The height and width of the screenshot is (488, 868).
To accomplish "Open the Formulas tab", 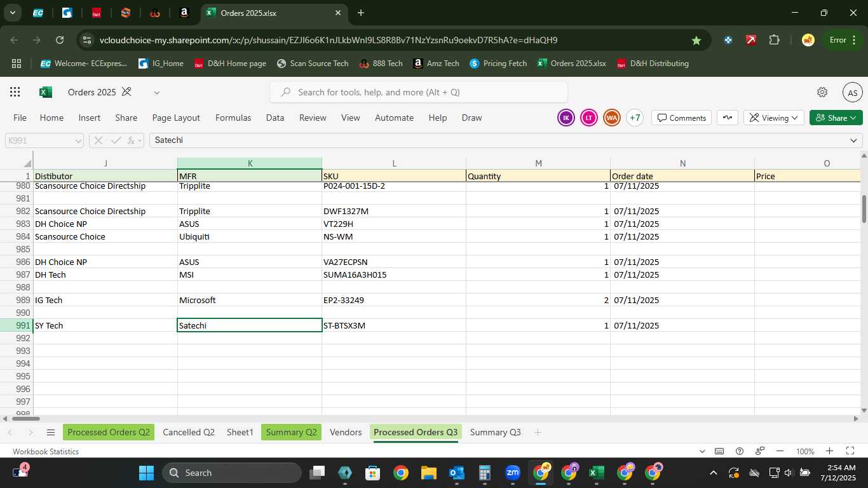I will point(233,118).
